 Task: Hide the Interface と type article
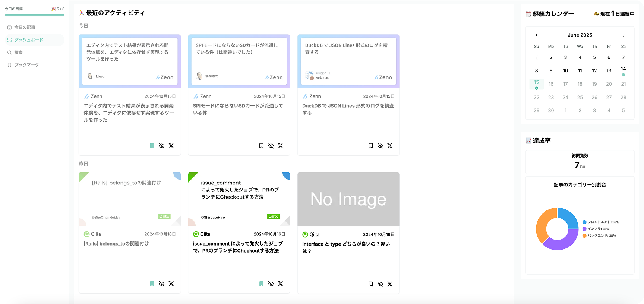pos(381,284)
